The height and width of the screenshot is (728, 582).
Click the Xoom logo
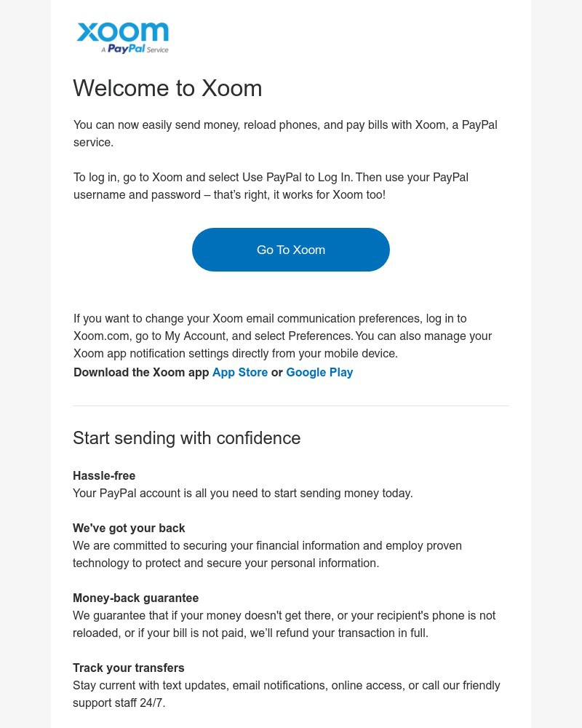[122, 37]
